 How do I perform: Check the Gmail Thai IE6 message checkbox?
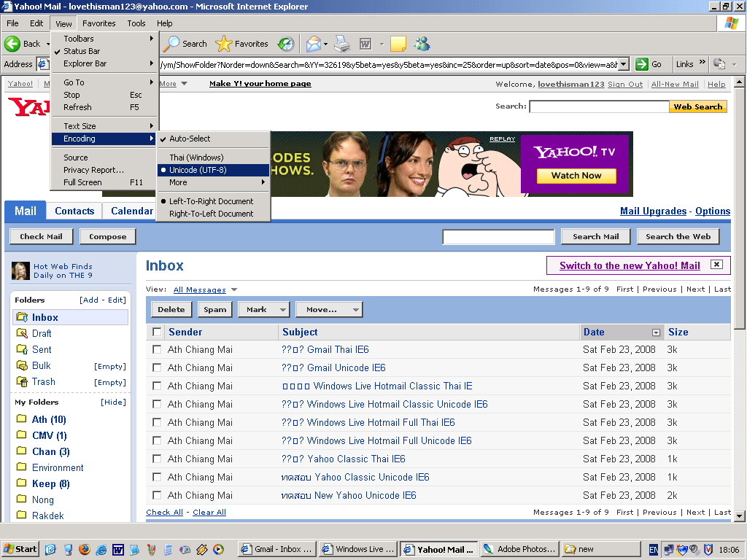point(157,349)
